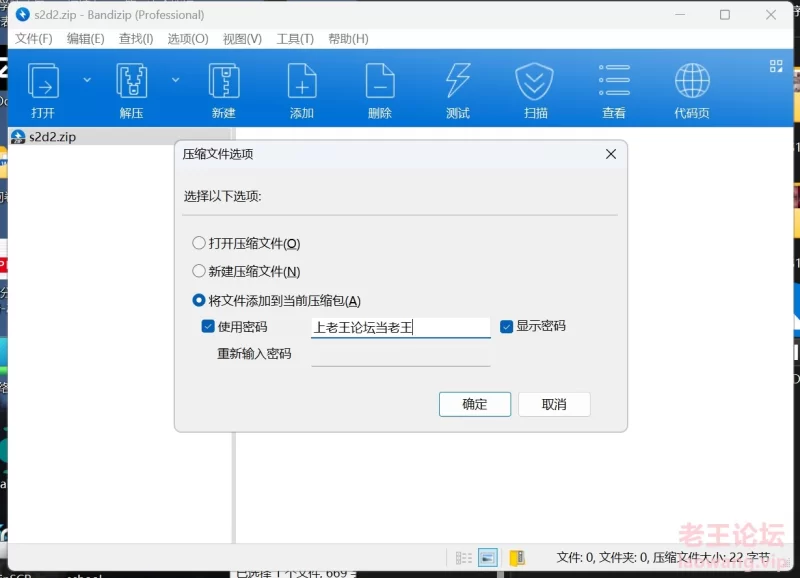Click the status bar file count text
The height and width of the screenshot is (578, 800).
pyautogui.click(x=663, y=558)
